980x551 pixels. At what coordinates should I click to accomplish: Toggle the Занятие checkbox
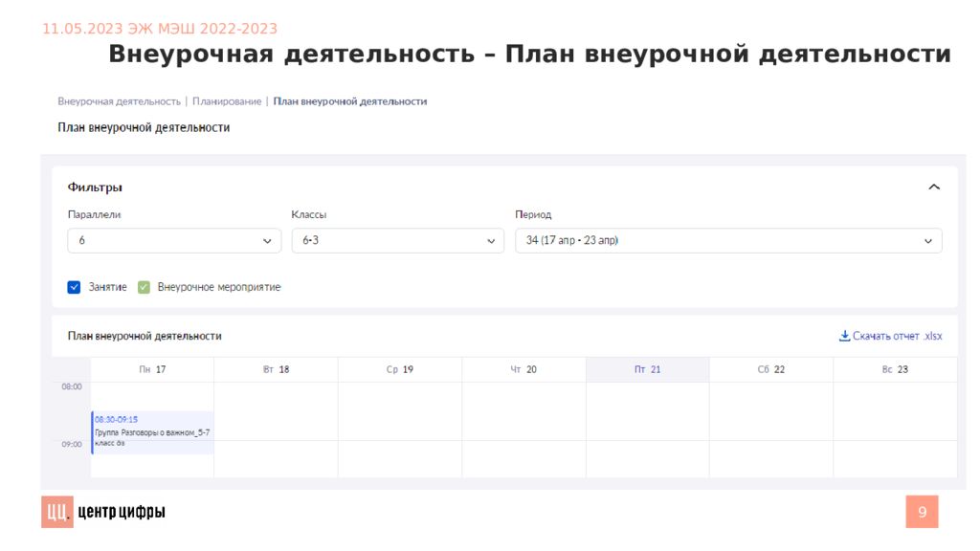tap(74, 287)
